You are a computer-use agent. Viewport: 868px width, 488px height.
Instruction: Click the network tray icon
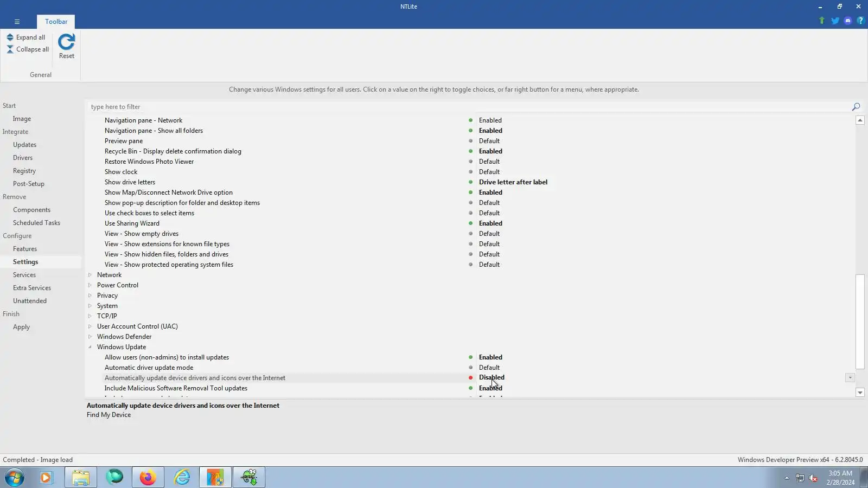click(800, 478)
